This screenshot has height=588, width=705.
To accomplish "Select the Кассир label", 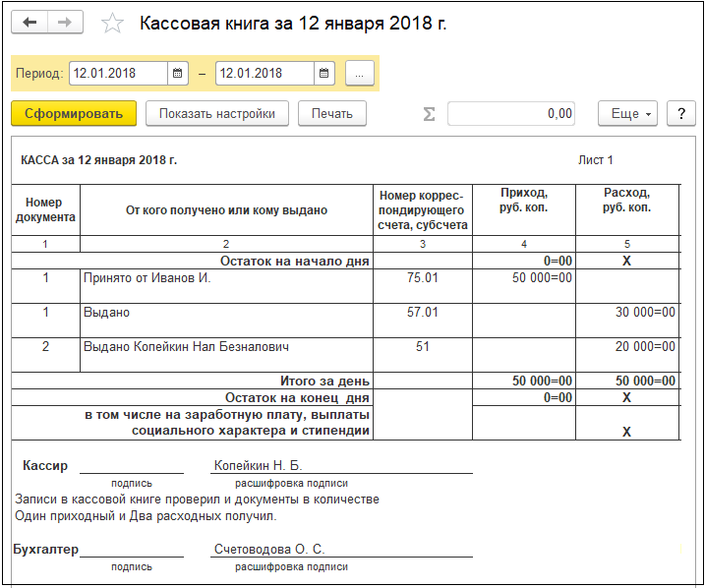I will (45, 465).
